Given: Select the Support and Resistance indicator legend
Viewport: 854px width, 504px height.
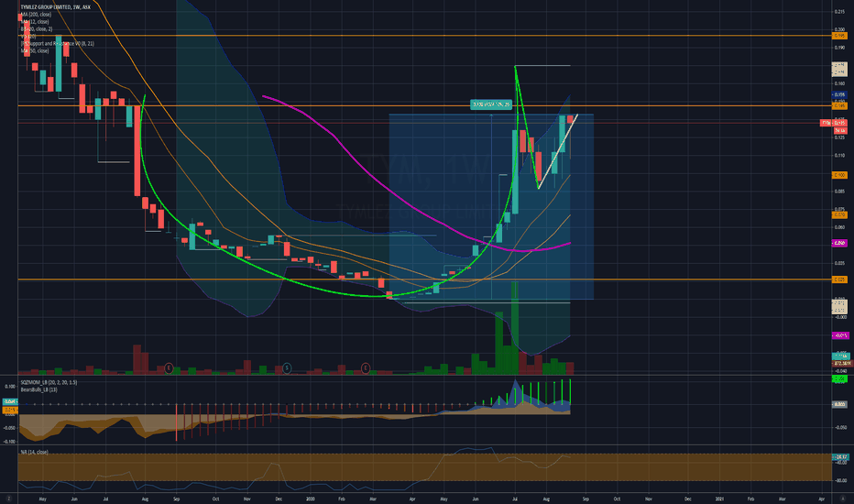Looking at the screenshot, I should 57,43.
